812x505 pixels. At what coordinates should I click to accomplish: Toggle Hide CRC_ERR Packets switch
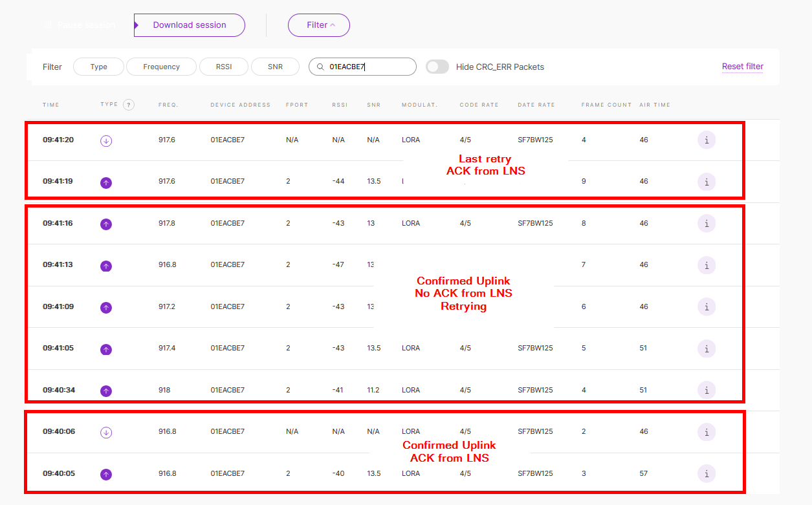437,67
